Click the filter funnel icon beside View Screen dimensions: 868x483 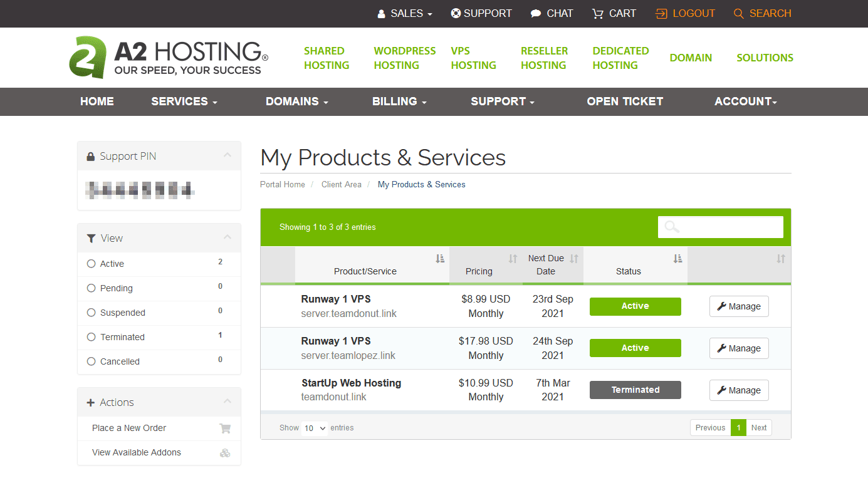pyautogui.click(x=92, y=238)
